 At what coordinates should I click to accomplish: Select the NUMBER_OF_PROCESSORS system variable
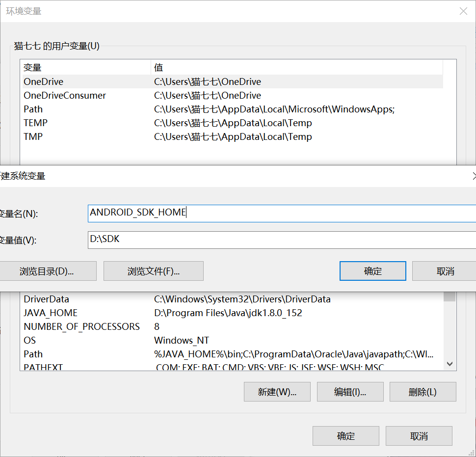pos(233,326)
